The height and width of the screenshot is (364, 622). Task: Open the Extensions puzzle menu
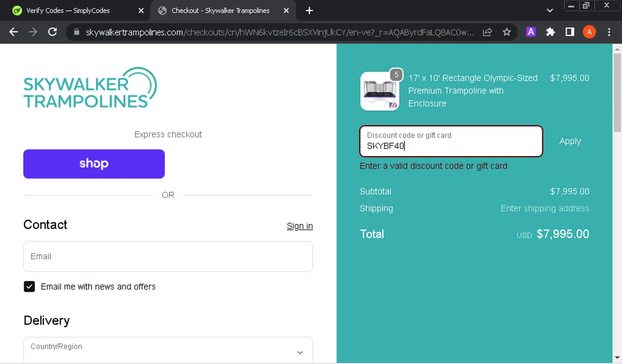pyautogui.click(x=550, y=32)
